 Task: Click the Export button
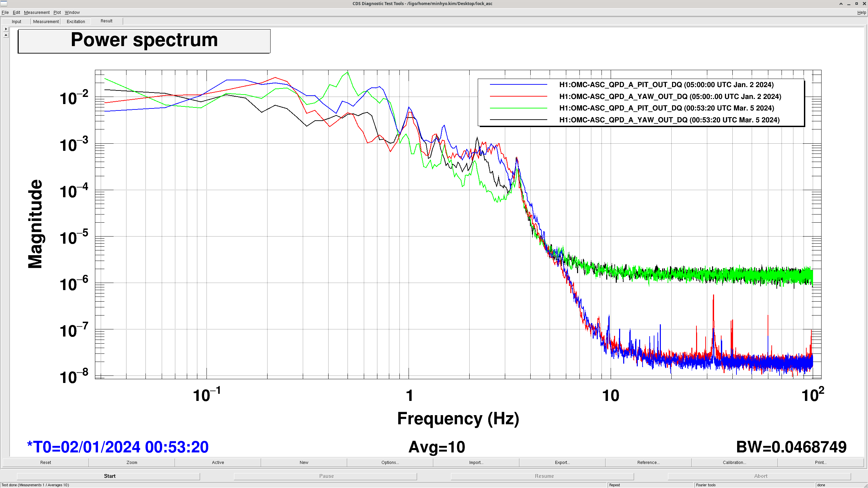562,462
